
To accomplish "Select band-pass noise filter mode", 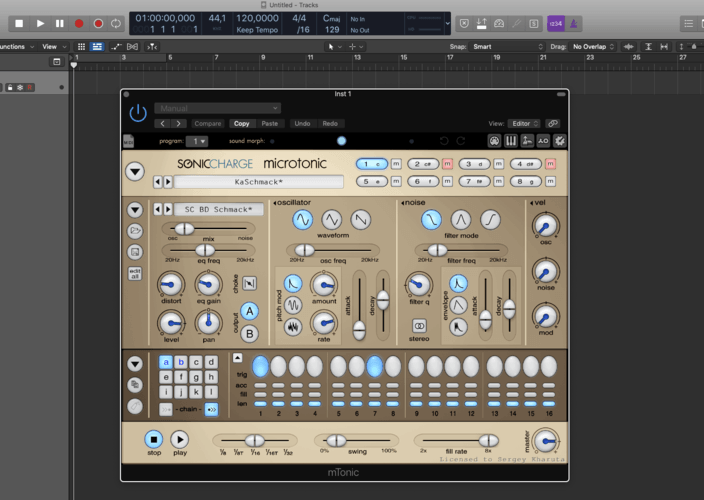I will point(461,220).
